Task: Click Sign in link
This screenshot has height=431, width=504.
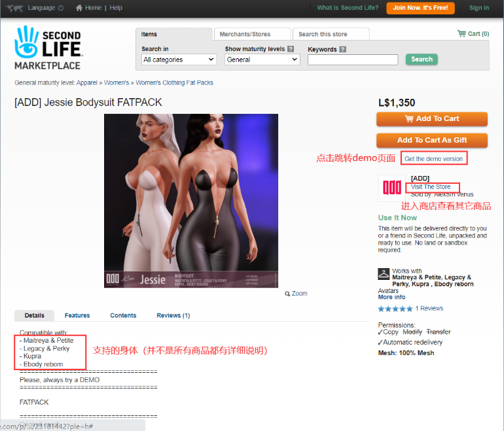Action: [479, 8]
